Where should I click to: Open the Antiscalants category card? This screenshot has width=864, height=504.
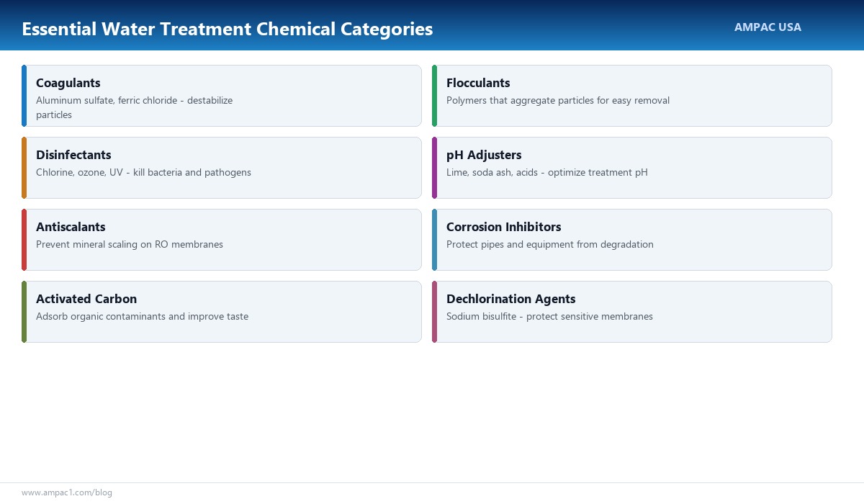tap(222, 239)
